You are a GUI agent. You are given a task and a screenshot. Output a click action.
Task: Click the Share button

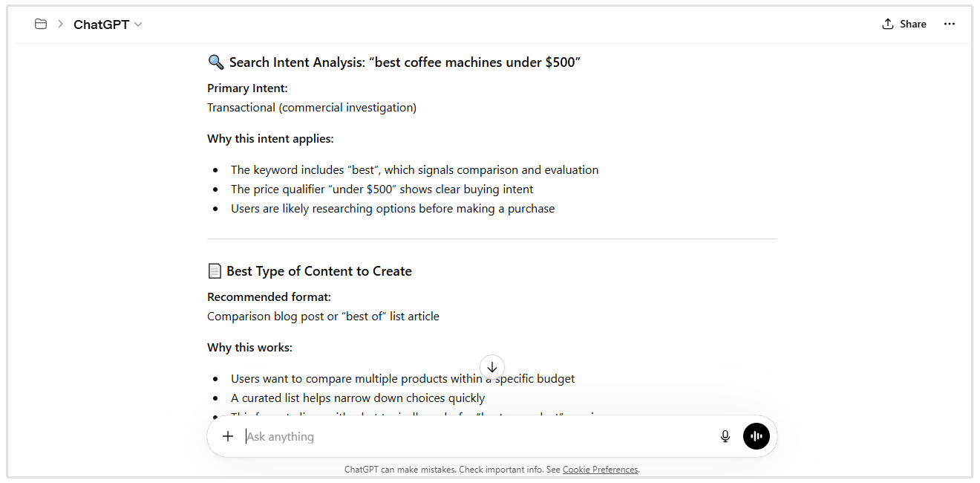(904, 24)
